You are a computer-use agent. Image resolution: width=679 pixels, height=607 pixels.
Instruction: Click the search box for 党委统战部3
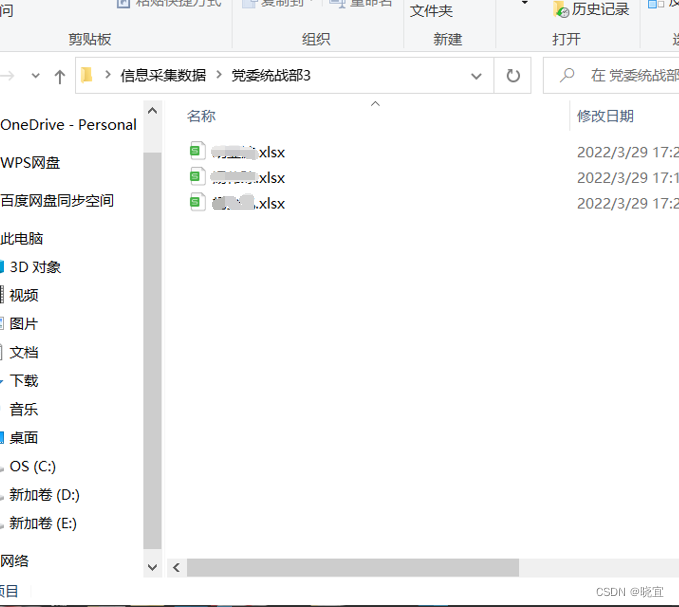point(611,76)
